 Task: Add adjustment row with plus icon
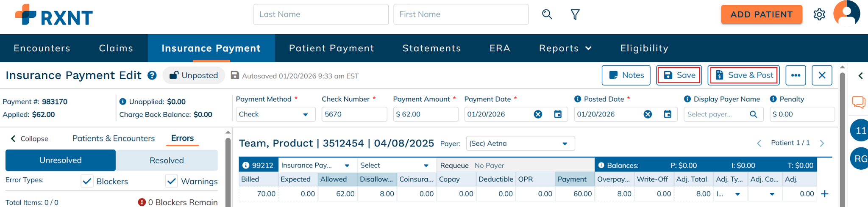(824, 194)
